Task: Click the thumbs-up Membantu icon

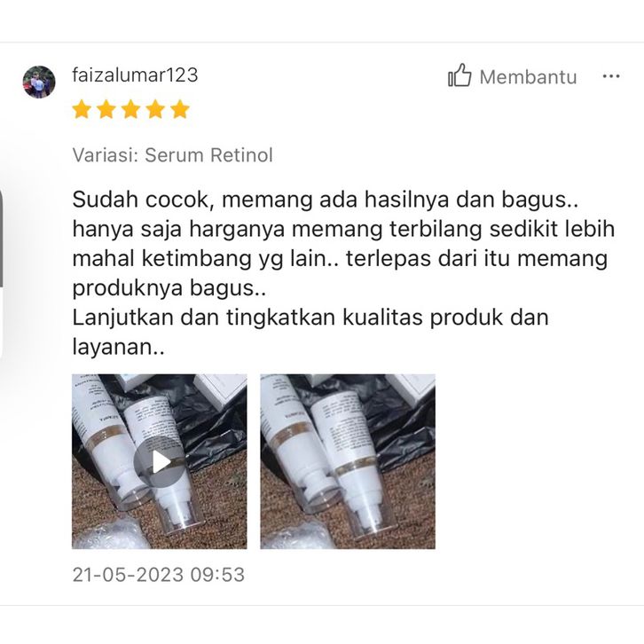Action: pyautogui.click(x=459, y=75)
